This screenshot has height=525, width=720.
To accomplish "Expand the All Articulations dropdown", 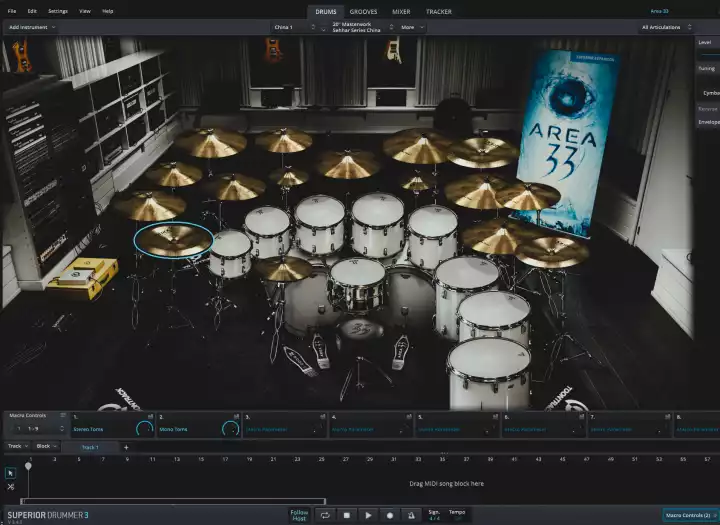I will 664,27.
